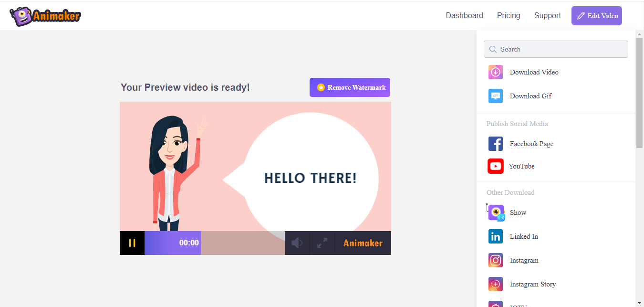
Task: Mute the video with speaker icon
Action: 297,243
